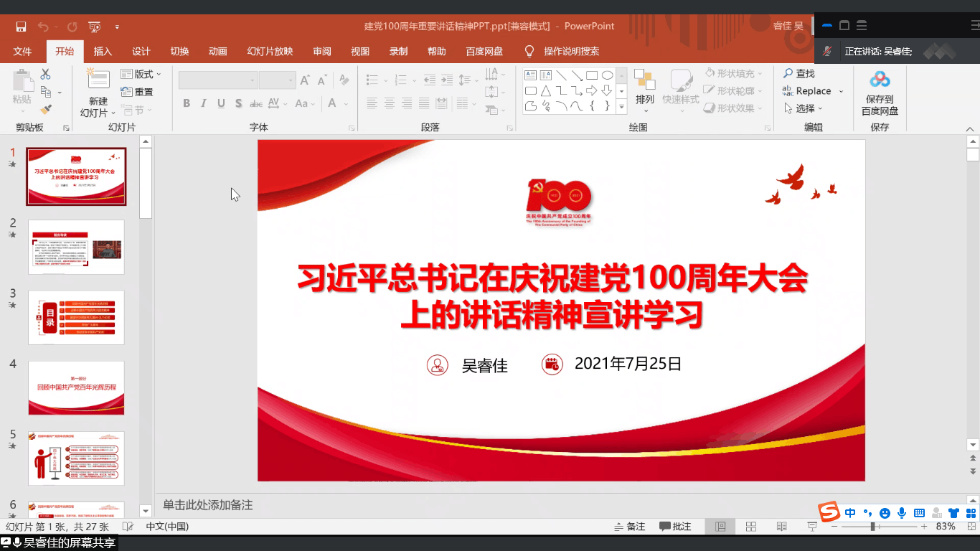Open reading view from status bar

[x=781, y=527]
